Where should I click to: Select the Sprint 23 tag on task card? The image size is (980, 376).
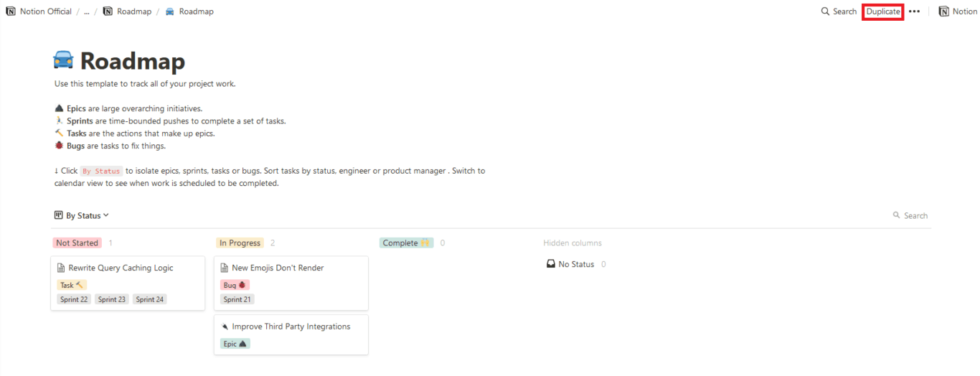pyautogui.click(x=111, y=299)
